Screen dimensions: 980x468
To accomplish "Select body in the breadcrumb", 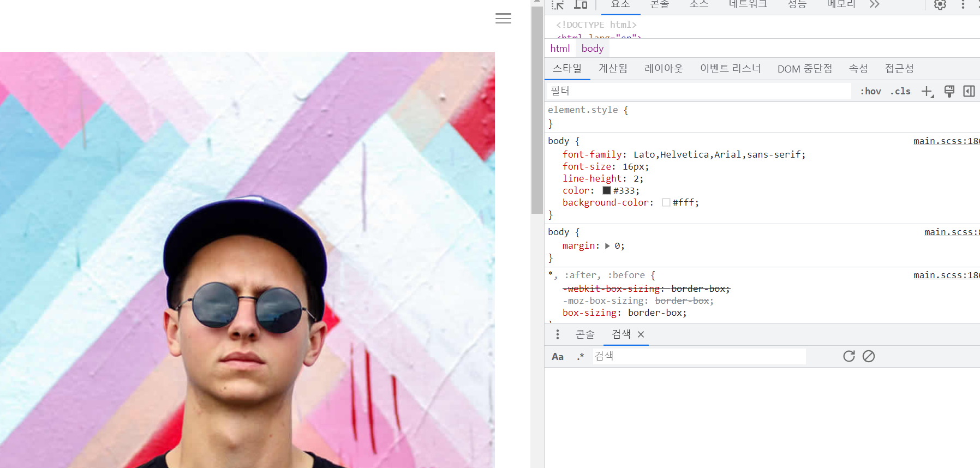I will point(593,49).
